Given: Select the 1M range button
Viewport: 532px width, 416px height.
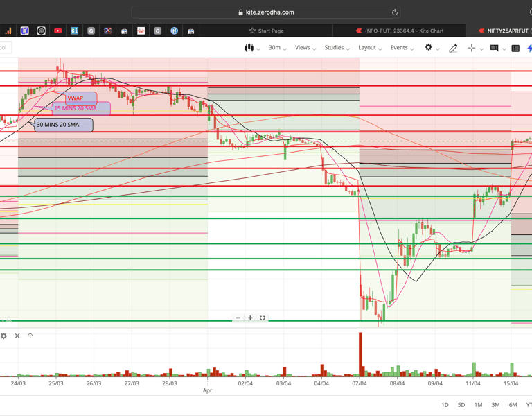Looking at the screenshot, I should (x=478, y=405).
